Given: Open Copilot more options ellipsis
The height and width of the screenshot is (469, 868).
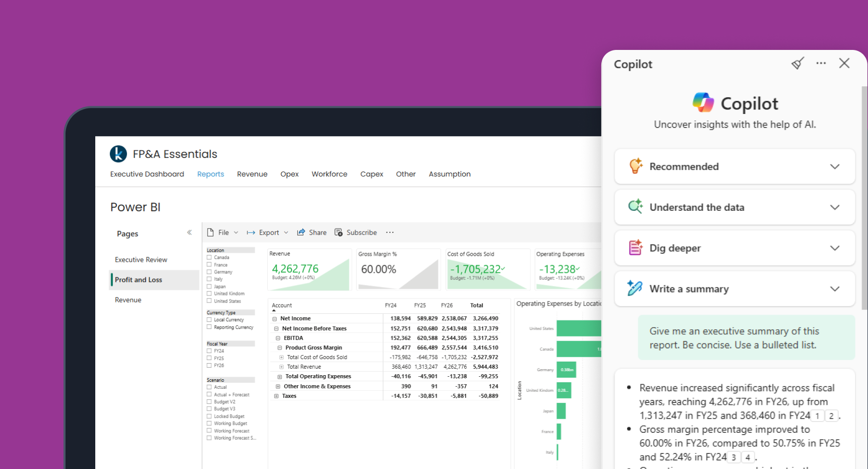Looking at the screenshot, I should pyautogui.click(x=821, y=64).
